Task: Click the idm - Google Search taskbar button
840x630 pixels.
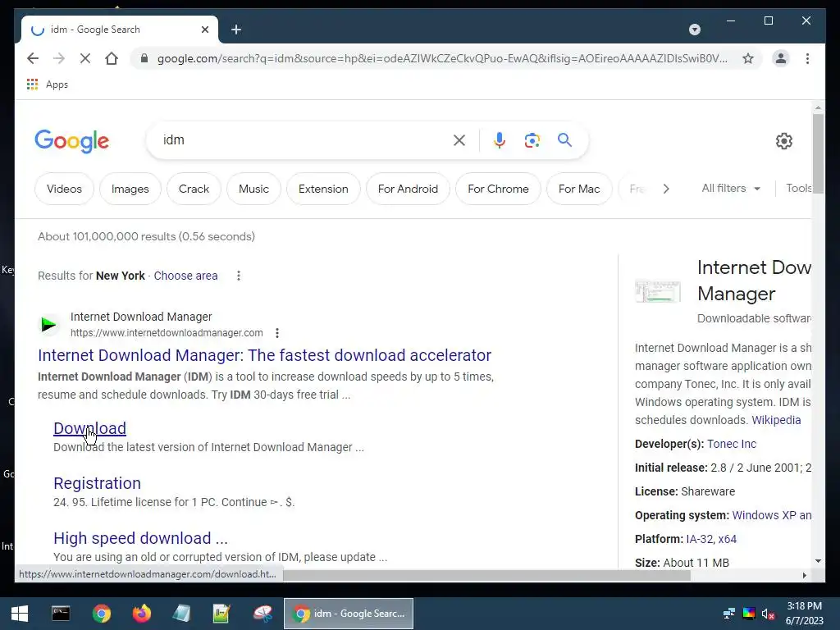Action: (x=348, y=614)
